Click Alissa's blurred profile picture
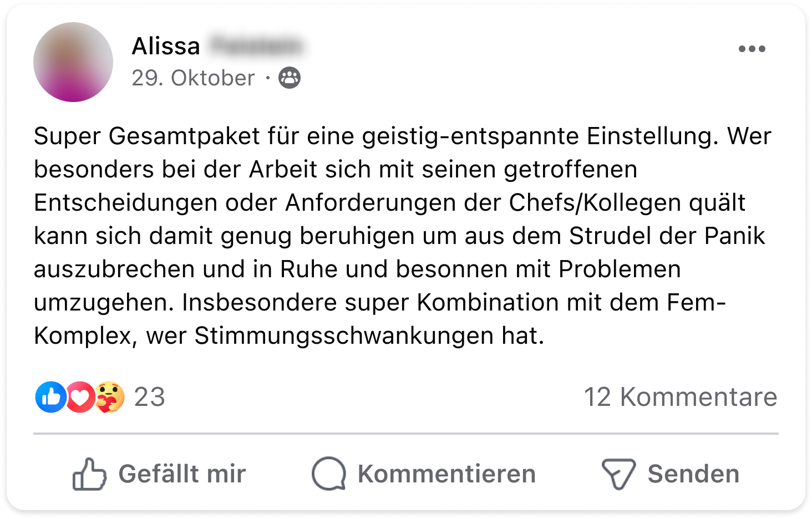Screen dimensions: 812x519 coord(73,62)
